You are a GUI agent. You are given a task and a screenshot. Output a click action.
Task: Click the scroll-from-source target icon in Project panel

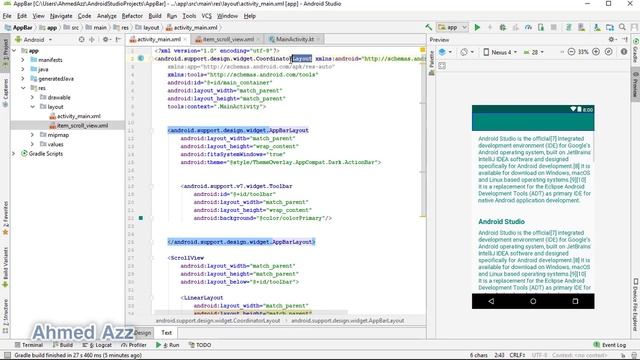81,40
